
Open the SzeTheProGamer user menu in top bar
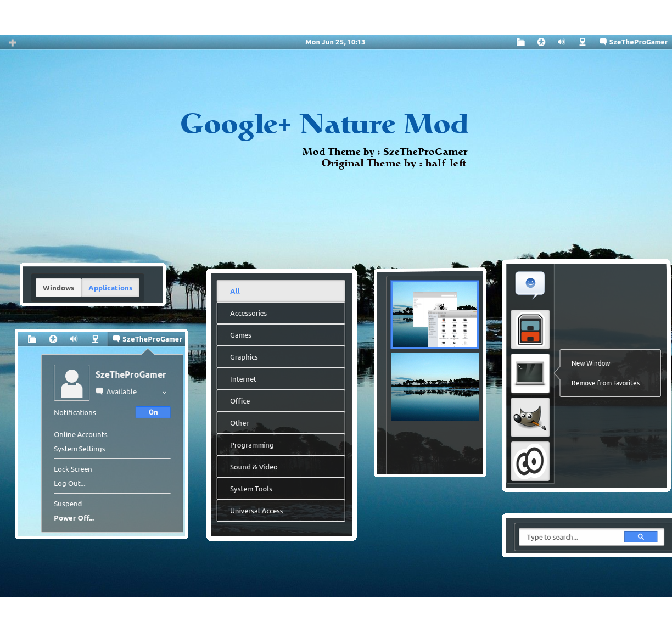pyautogui.click(x=633, y=42)
